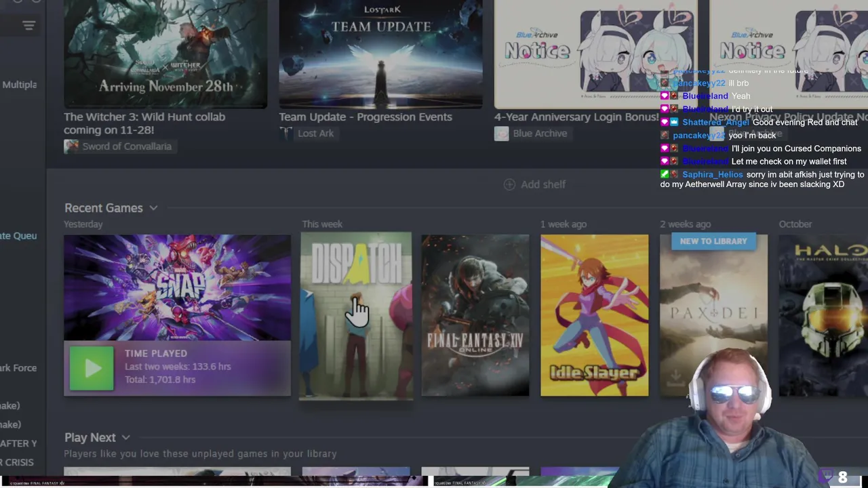Open the Witcher collab news image
This screenshot has width=868, height=488.
coord(165,54)
